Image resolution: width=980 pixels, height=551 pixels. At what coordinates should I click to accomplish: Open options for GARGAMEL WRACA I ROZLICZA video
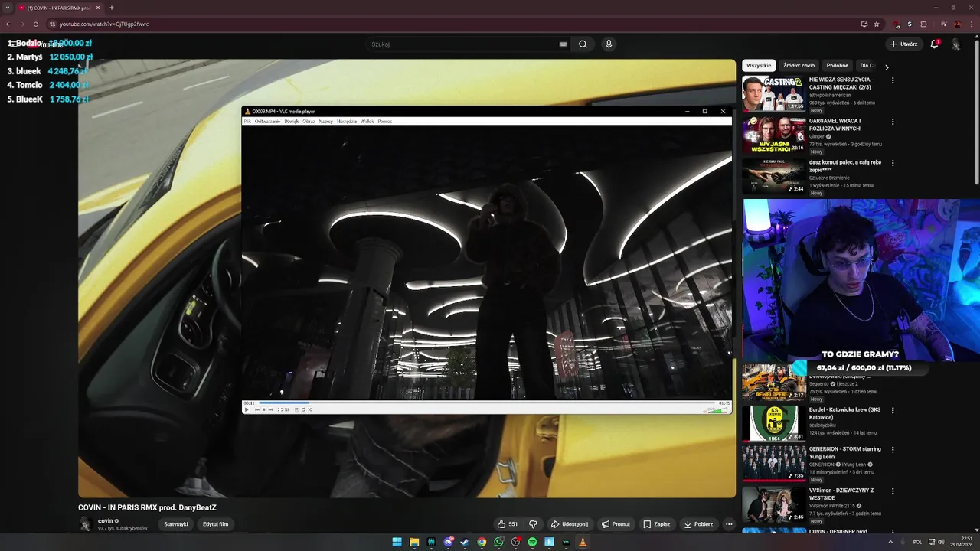click(893, 122)
